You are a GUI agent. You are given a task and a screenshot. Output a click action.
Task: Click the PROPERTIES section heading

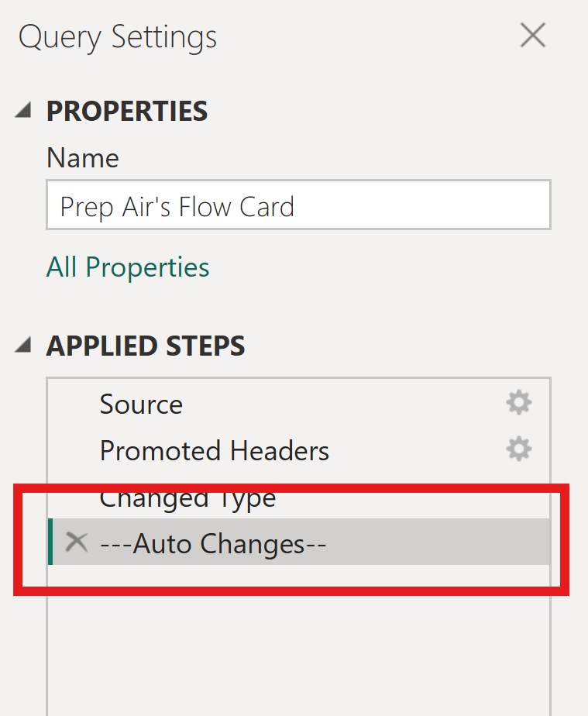pos(127,112)
